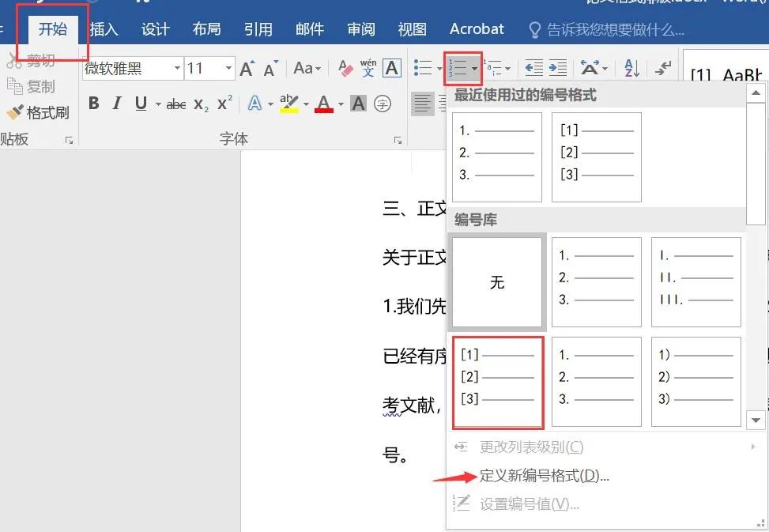Choose 定义新编号格式(D)... menu entry

click(x=544, y=476)
